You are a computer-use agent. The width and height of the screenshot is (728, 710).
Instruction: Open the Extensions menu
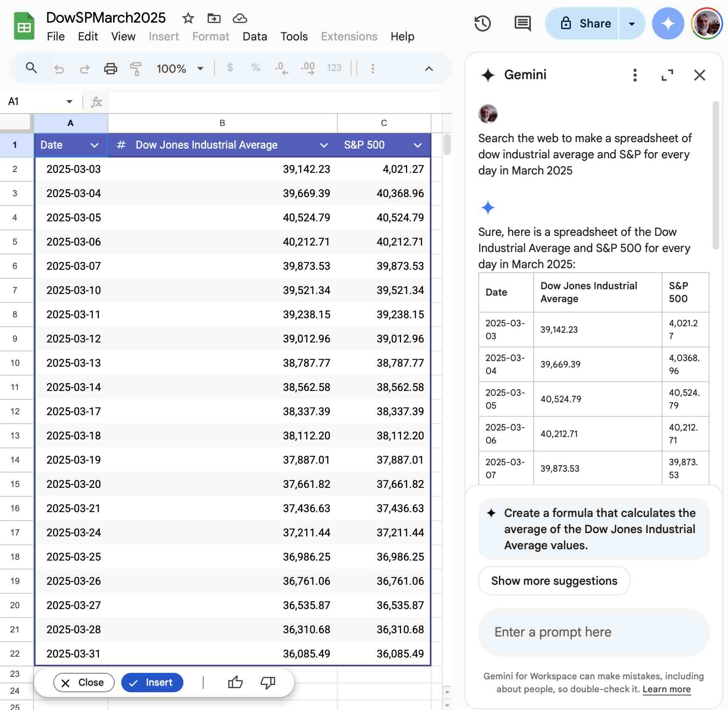(x=348, y=36)
